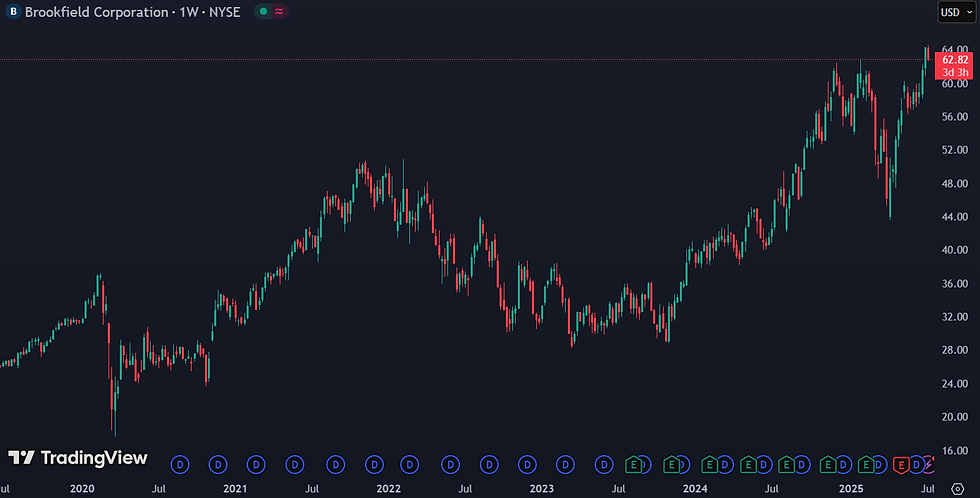
Task: Click the 2020 label on time axis
Action: point(82,489)
